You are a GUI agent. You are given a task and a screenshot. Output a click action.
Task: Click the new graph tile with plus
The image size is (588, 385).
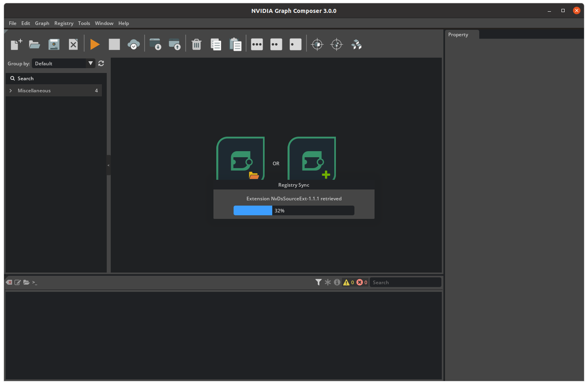click(312, 158)
